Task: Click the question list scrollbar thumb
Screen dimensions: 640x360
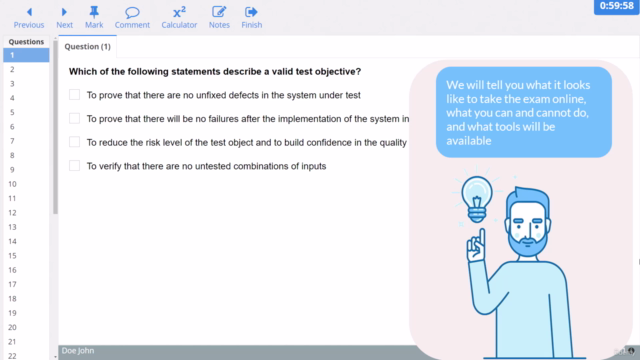Action: coord(55,127)
